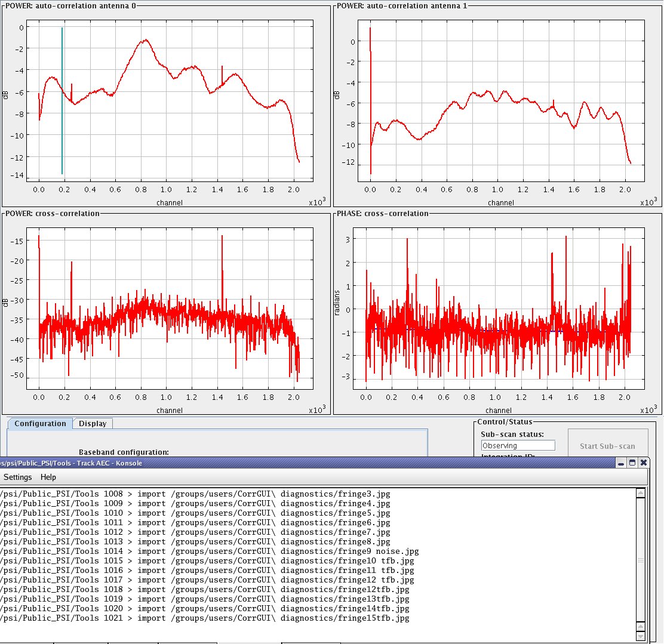Click the antenna 1 auto-correlation plot area

(501, 101)
